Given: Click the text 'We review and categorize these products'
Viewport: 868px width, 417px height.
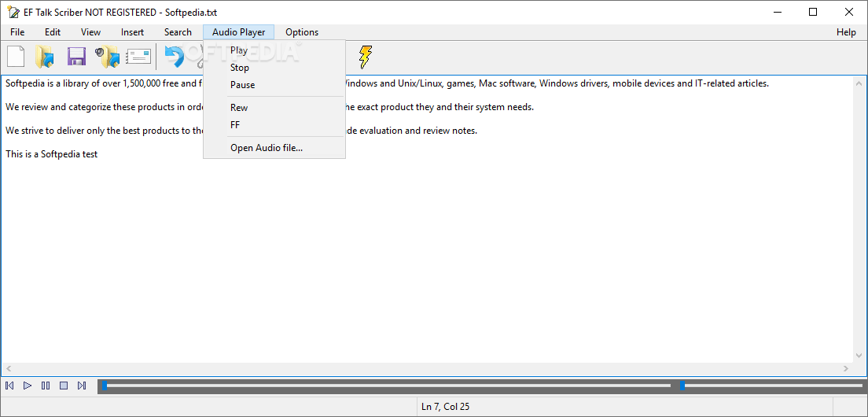Looking at the screenshot, I should tap(87, 108).
